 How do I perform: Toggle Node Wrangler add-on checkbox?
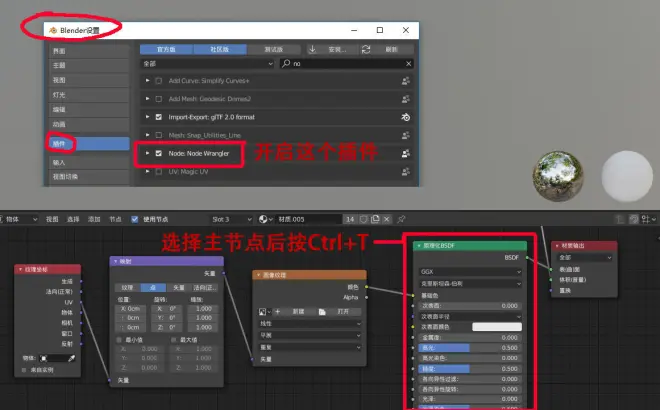(x=159, y=153)
